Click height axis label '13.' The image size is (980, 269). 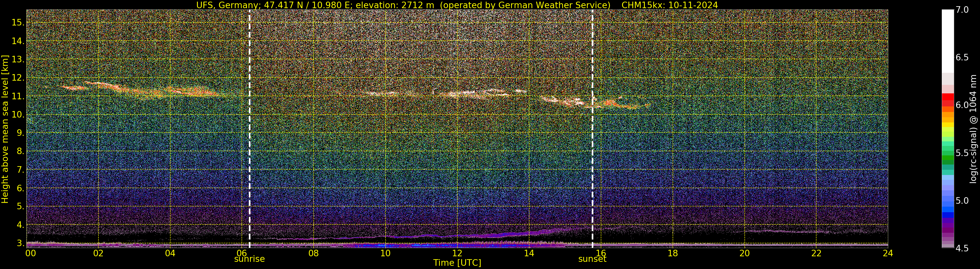tap(18, 59)
